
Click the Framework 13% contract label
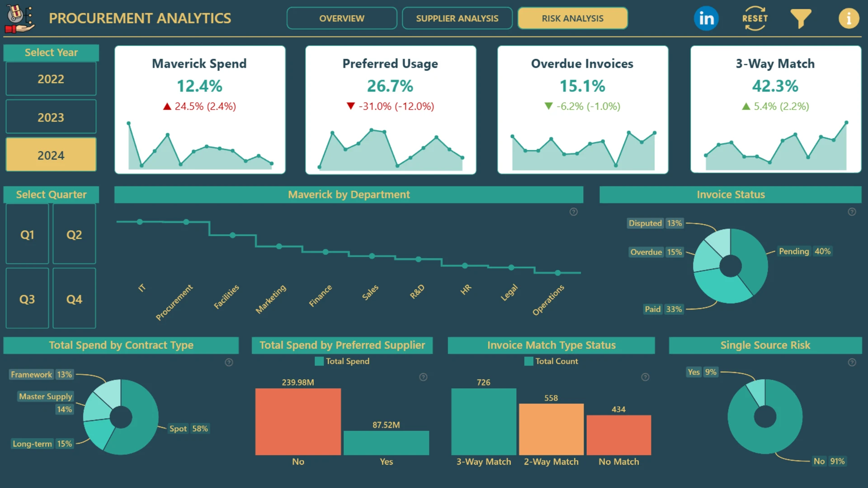tap(41, 375)
